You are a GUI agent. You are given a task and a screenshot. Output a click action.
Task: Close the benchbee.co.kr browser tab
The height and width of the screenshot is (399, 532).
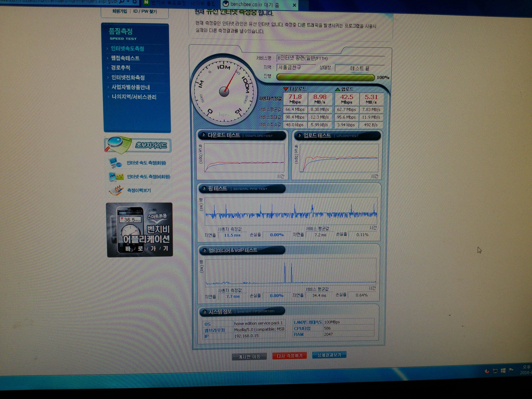pos(294,5)
